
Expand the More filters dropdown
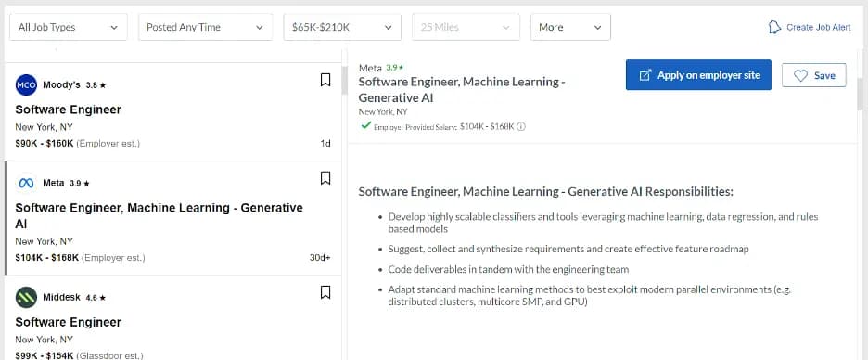click(x=570, y=27)
